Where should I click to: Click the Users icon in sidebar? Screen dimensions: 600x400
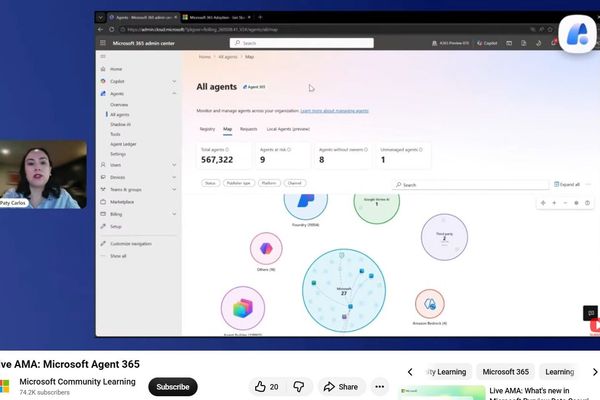[103, 165]
